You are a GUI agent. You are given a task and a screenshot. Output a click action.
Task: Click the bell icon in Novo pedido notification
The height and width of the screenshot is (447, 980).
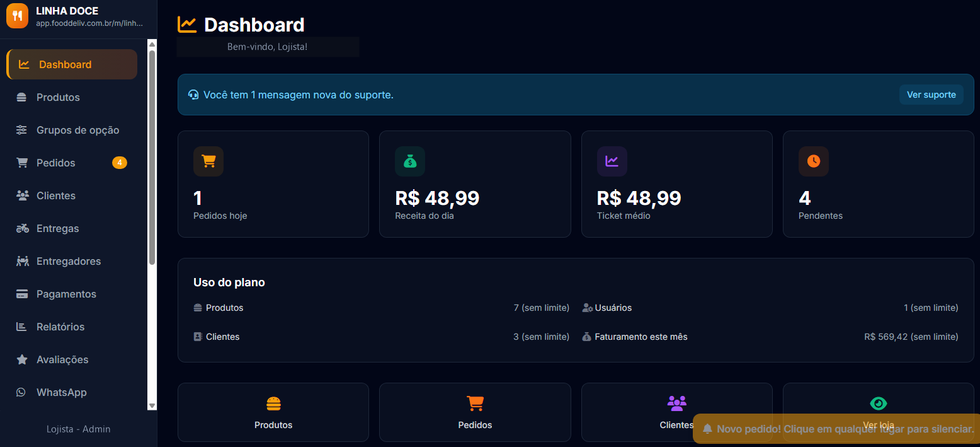tap(707, 429)
